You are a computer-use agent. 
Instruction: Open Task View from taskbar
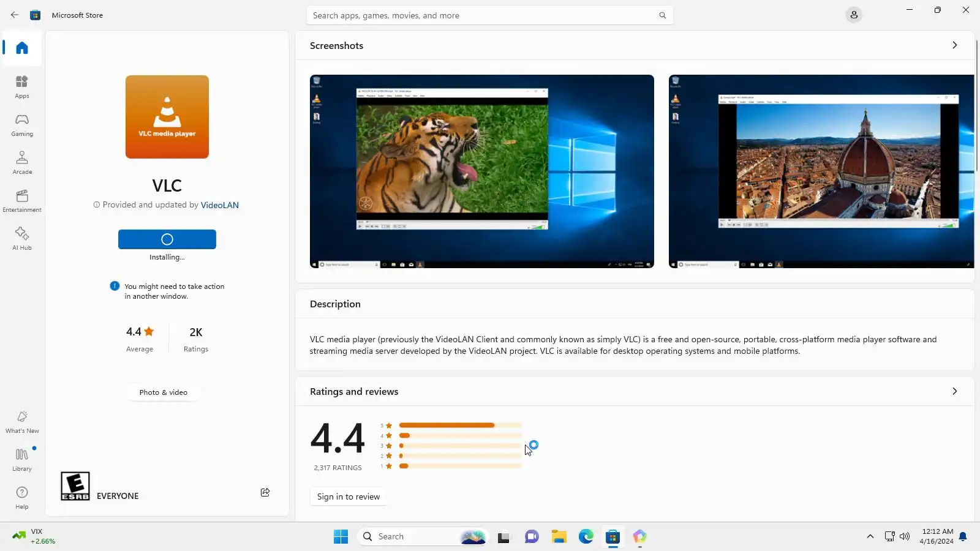pyautogui.click(x=504, y=536)
